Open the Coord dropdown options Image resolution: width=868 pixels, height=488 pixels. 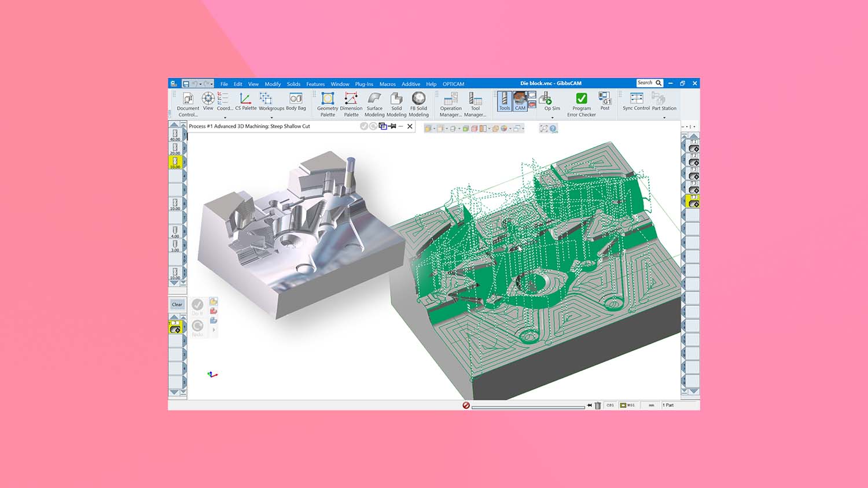[x=225, y=117]
